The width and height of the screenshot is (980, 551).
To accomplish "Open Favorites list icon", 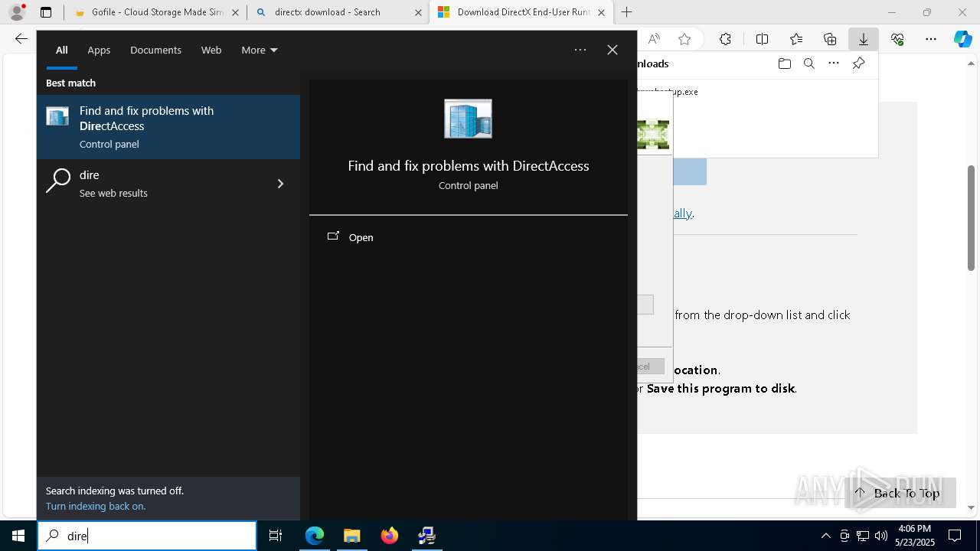I will pyautogui.click(x=796, y=39).
